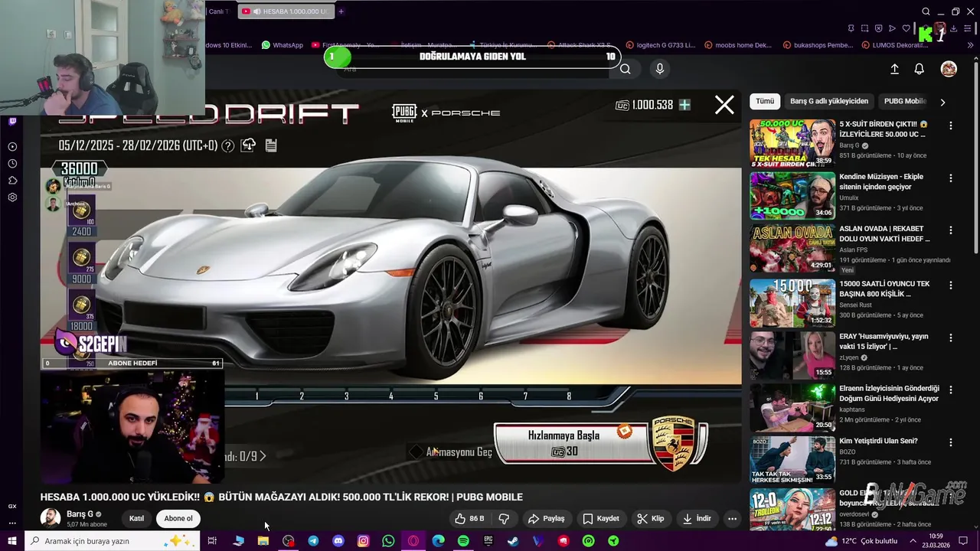The width and height of the screenshot is (980, 551).
Task: Open Spotify from the taskbar
Action: 463,541
